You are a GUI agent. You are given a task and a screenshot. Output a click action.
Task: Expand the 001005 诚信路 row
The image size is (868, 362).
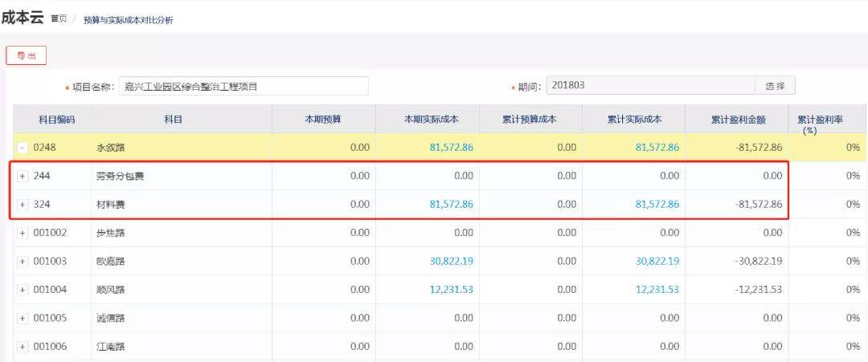coord(23,319)
